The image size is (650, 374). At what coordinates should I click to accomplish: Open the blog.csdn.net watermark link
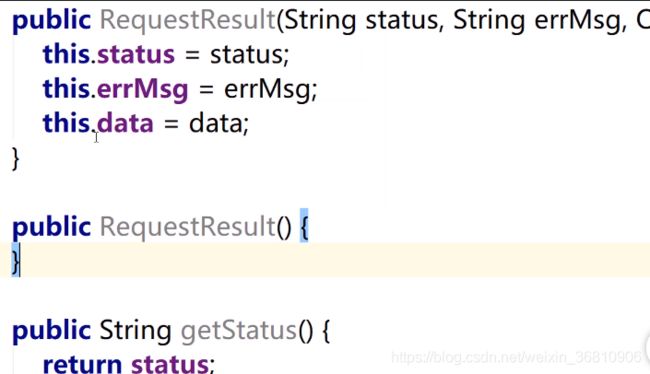517,357
